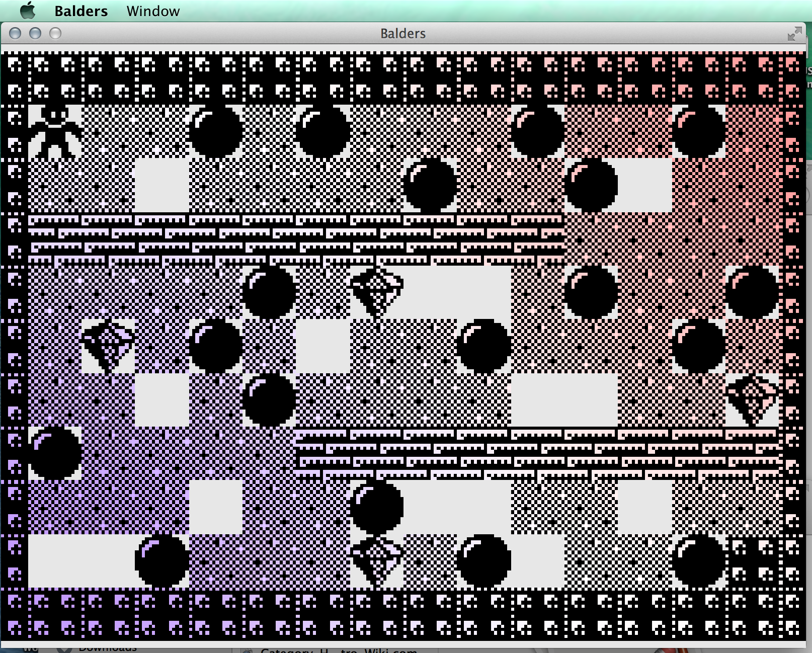812x653 pixels.
Task: Pick the diamond just below the upper brick wall
Action: 376,292
